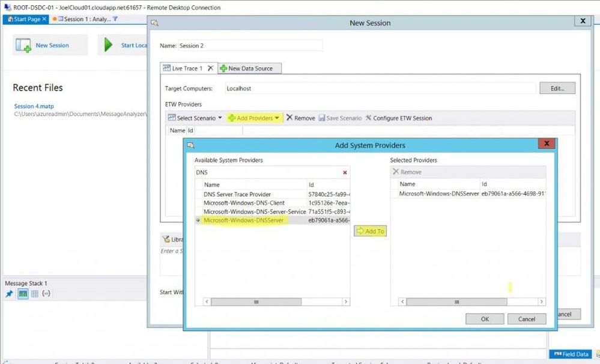This screenshot has width=600, height=364.
Task: Select the Live Trace 1 tab
Action: (x=187, y=68)
